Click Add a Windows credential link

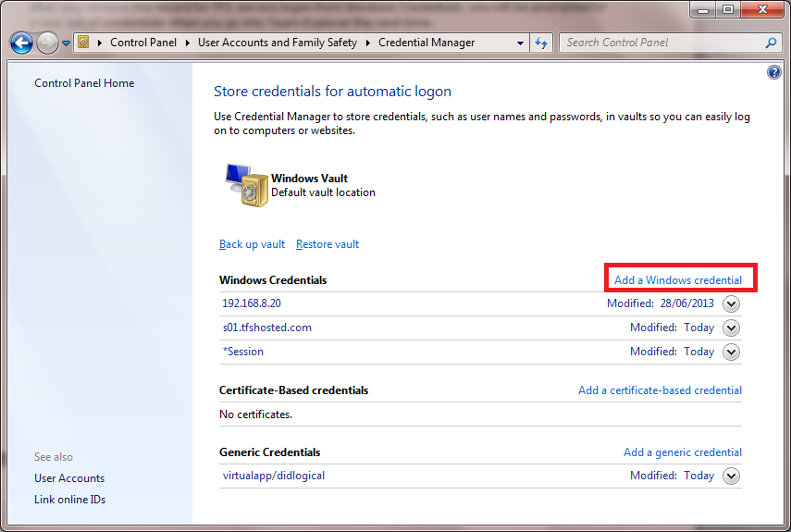click(677, 279)
